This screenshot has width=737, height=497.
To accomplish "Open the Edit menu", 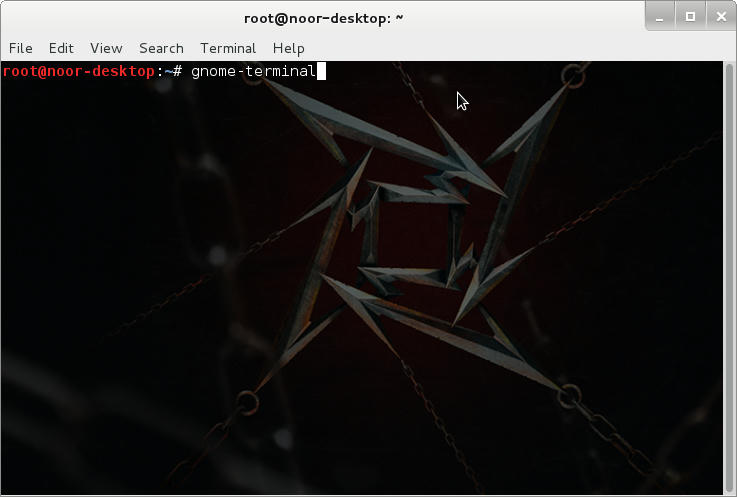I will [61, 48].
